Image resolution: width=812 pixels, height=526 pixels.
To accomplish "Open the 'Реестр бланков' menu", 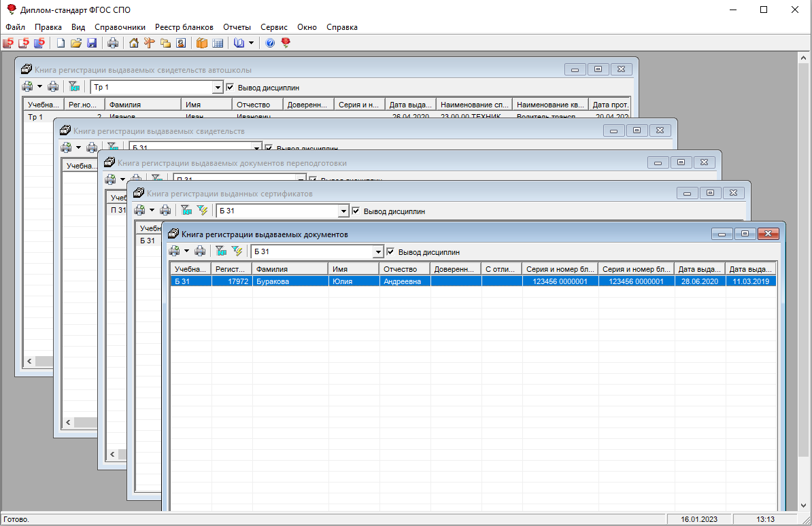I will click(x=184, y=27).
